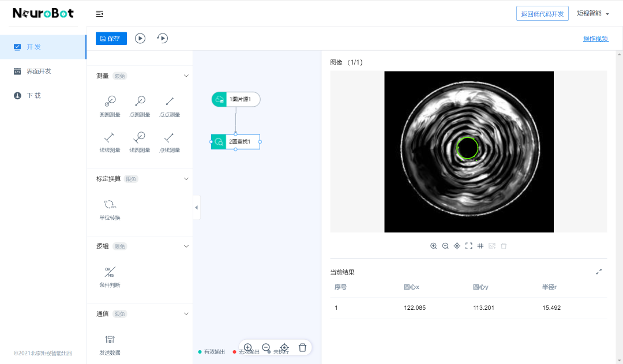Pick the 线线测量 measurement tool
The height and width of the screenshot is (364, 623).
click(x=110, y=137)
